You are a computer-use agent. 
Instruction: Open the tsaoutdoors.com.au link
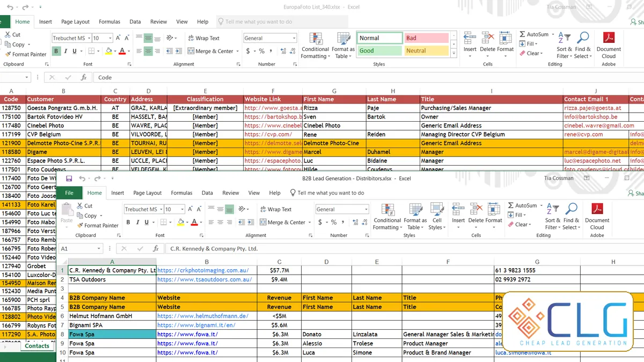(x=204, y=279)
